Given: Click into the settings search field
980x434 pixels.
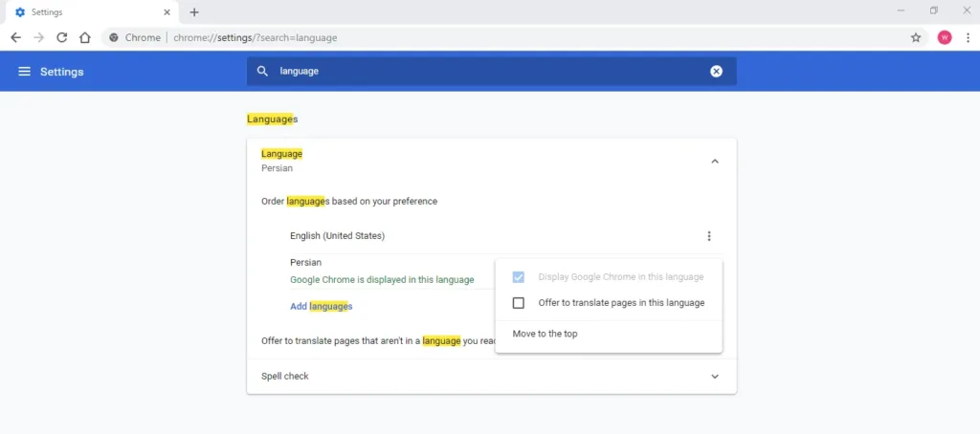Looking at the screenshot, I should tap(491, 71).
